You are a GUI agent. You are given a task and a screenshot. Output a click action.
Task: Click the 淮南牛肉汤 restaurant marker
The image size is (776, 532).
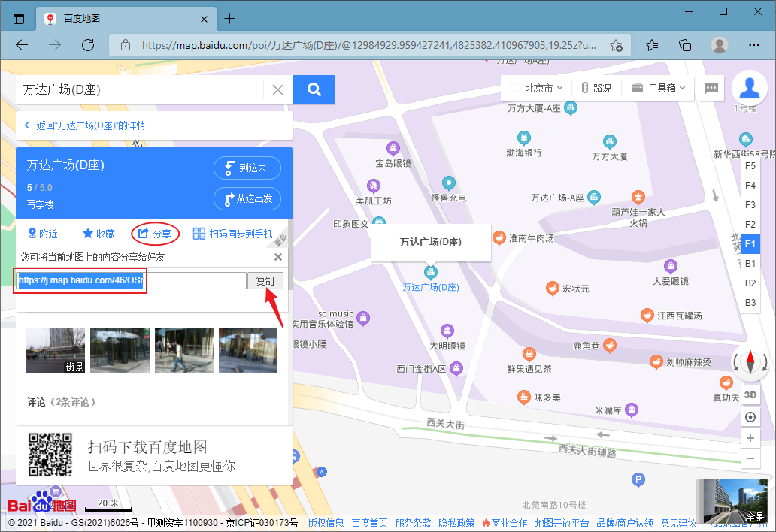[499, 237]
